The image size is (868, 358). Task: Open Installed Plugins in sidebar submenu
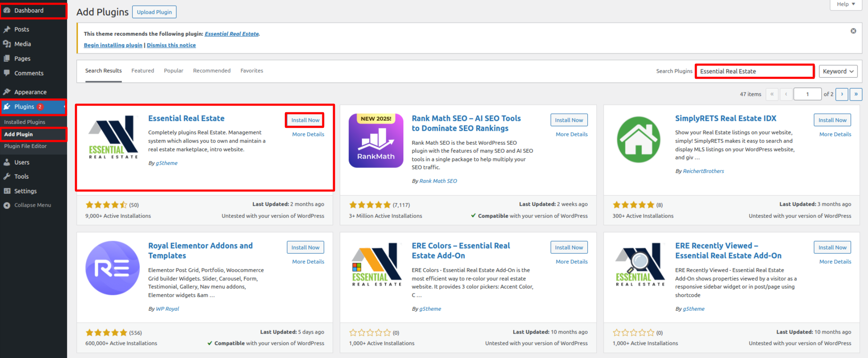point(25,122)
